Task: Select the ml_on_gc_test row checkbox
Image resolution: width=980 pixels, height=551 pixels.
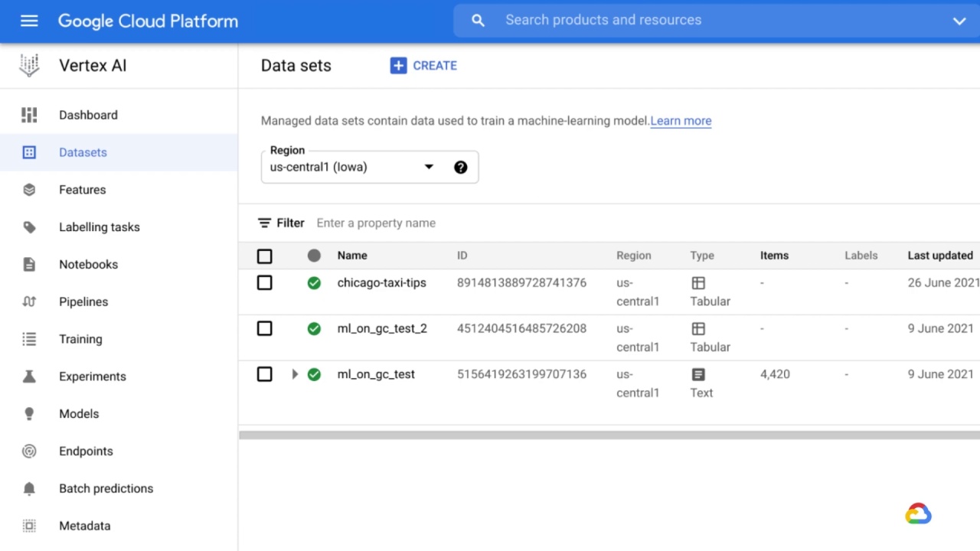Action: tap(264, 375)
